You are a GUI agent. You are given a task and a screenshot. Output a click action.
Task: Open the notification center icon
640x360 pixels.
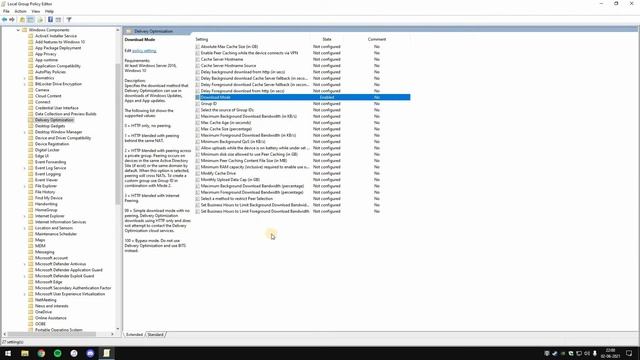(x=629, y=353)
